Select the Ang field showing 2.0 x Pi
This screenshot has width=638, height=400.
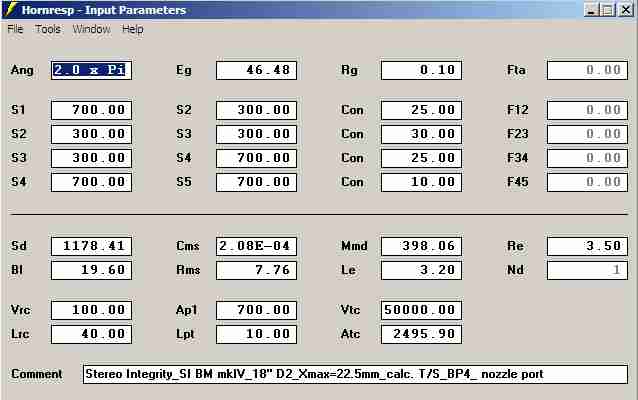(92, 70)
